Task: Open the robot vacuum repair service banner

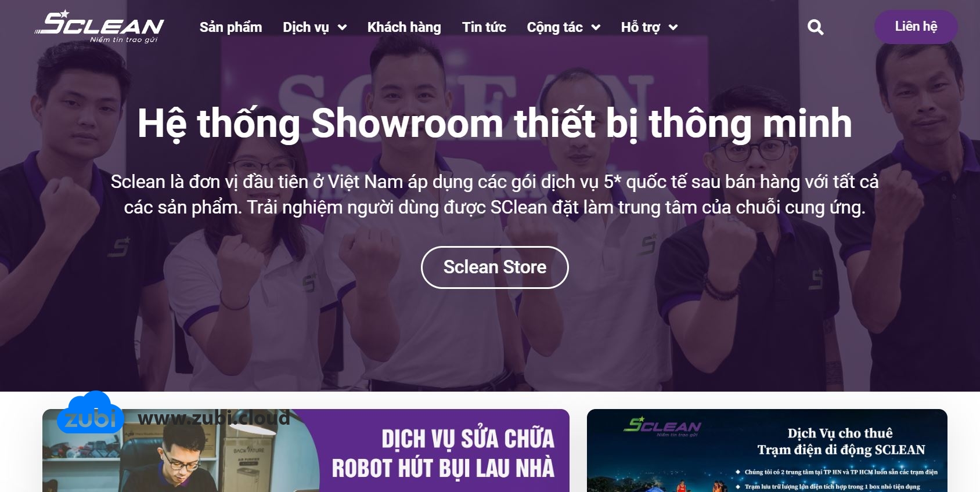Action: coord(306,451)
